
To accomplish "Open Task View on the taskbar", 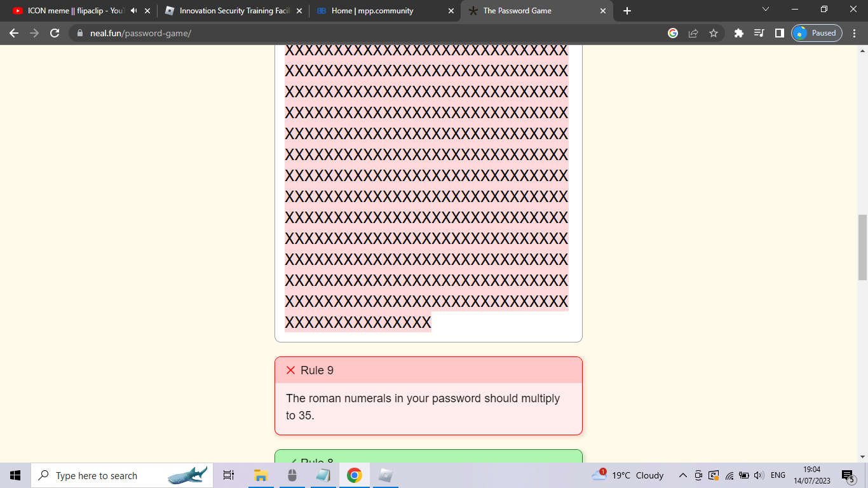I will pyautogui.click(x=229, y=475).
